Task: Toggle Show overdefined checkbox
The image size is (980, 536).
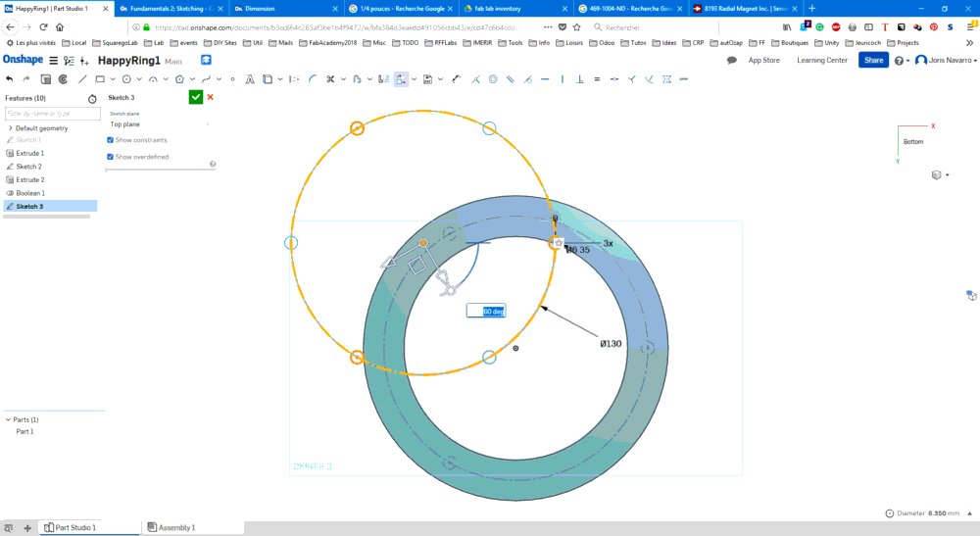Action: click(110, 157)
